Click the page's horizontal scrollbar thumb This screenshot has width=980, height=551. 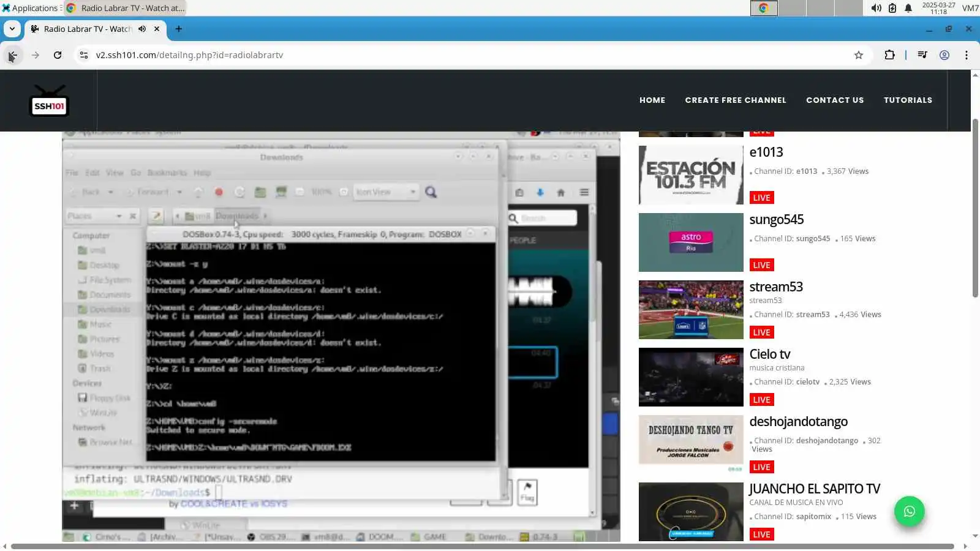(x=483, y=546)
